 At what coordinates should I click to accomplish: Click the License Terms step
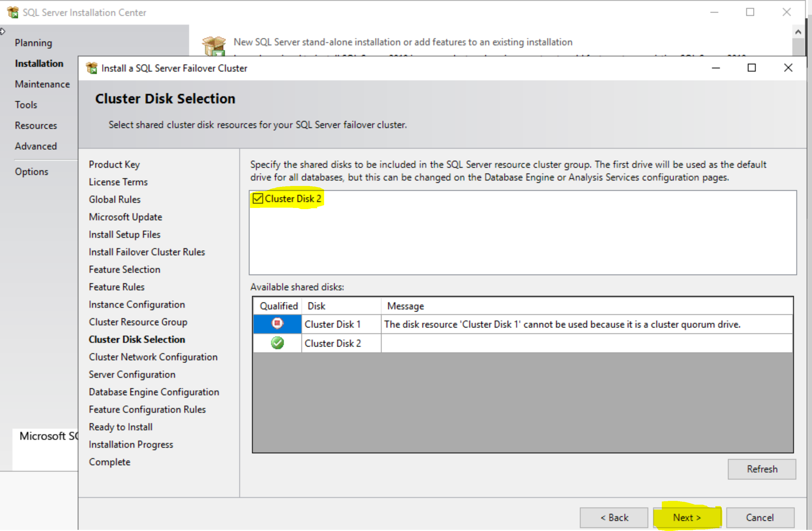tap(118, 182)
